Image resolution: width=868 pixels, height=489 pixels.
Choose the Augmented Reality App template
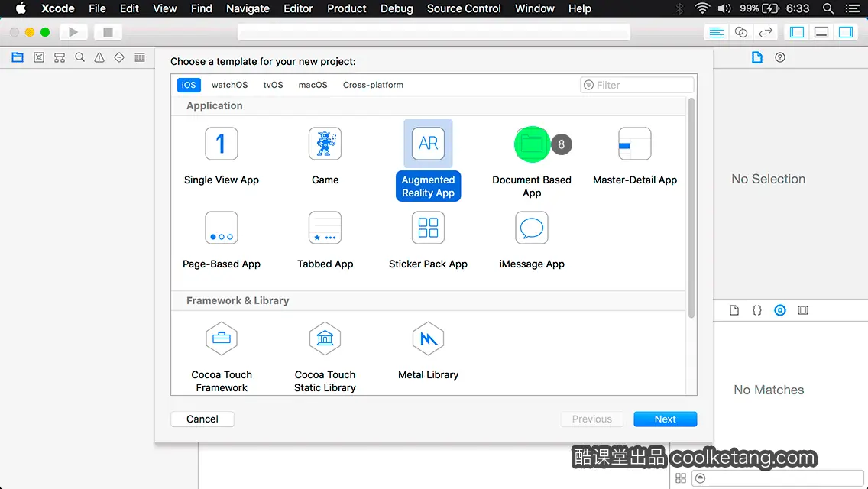428,160
